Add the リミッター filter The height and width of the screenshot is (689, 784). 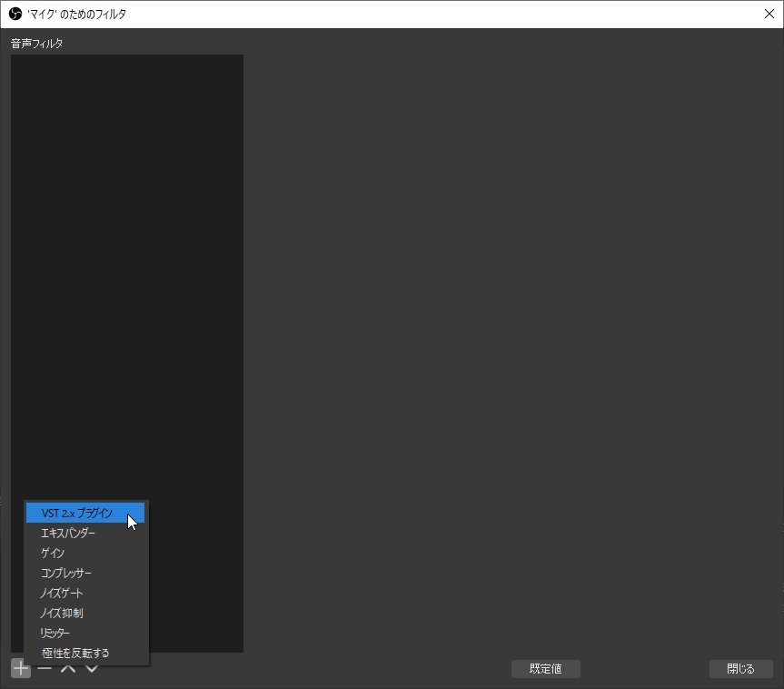pyautogui.click(x=85, y=633)
